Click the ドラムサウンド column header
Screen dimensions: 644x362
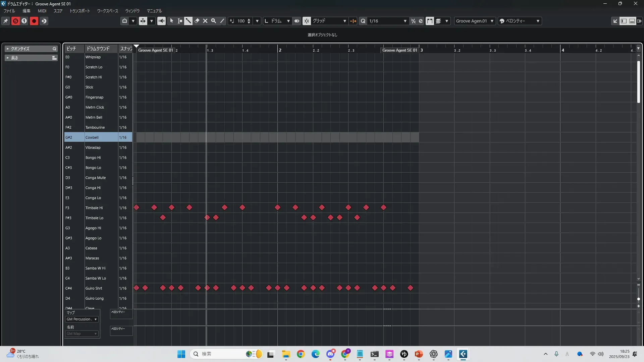click(98, 49)
